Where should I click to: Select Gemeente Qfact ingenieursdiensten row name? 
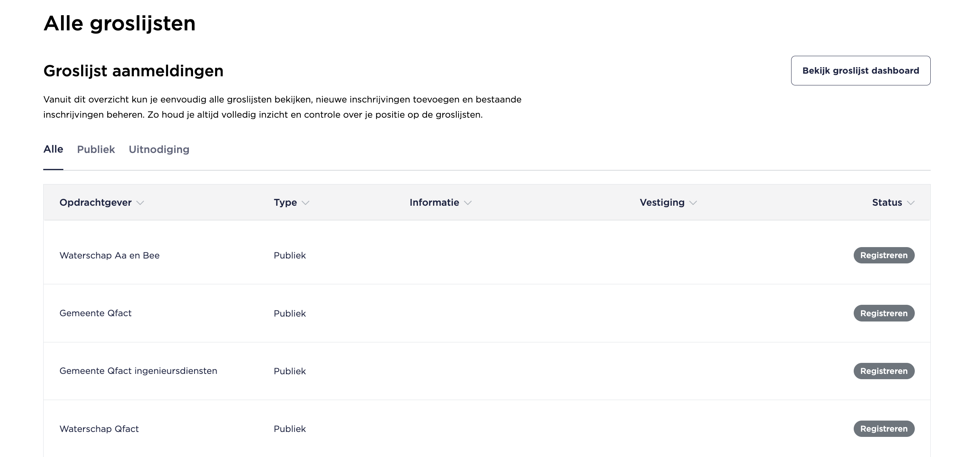[138, 371]
